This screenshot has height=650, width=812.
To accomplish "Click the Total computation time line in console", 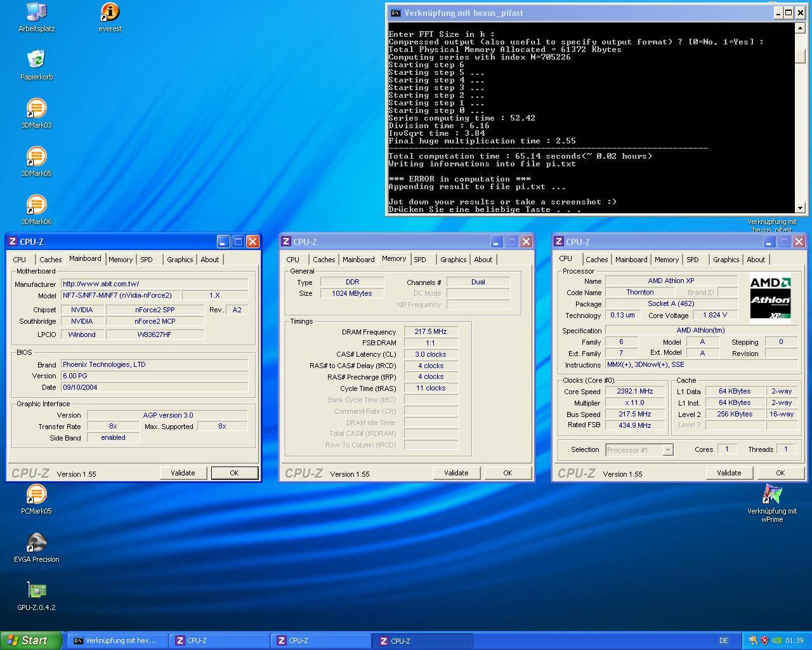I will coord(520,156).
